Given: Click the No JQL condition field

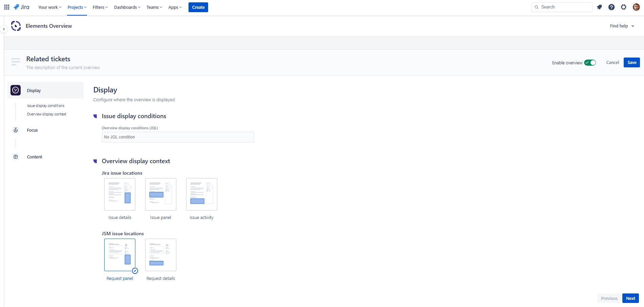Looking at the screenshot, I should 178,137.
